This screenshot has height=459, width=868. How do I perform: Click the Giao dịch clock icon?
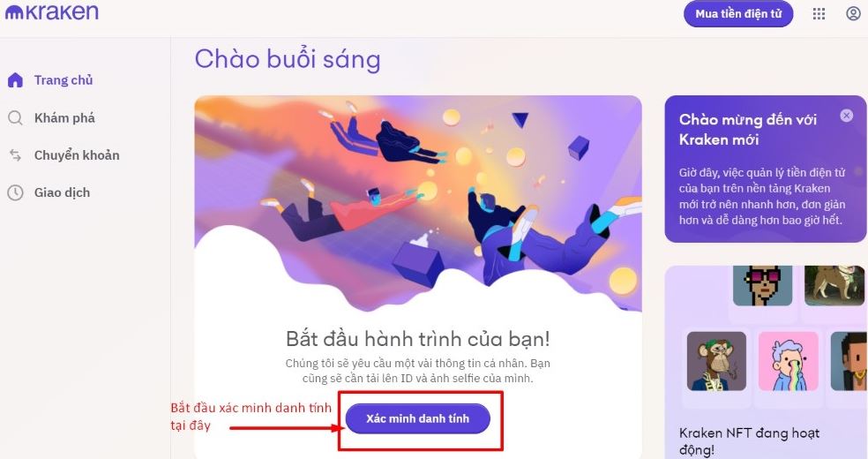15,192
